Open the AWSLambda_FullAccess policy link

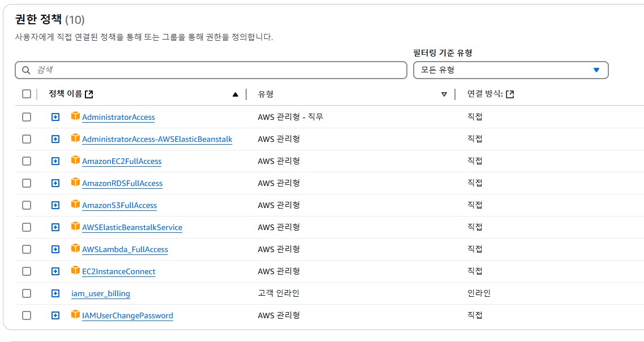click(x=125, y=250)
